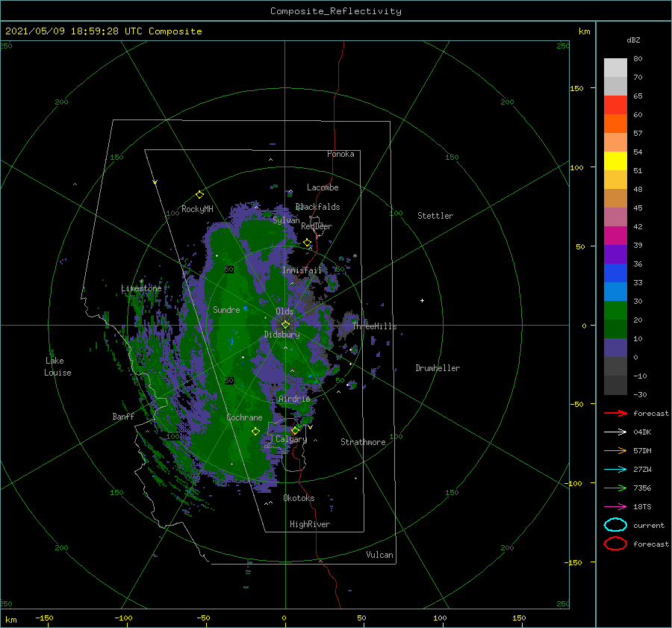Viewport: 672px width, 628px height.
Task: Click the Calgary city label
Action: pyautogui.click(x=291, y=439)
